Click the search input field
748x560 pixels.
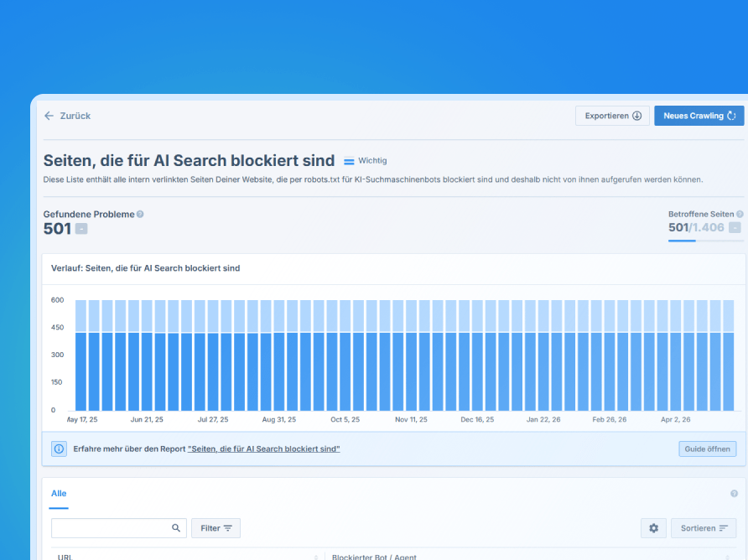[x=119, y=528]
